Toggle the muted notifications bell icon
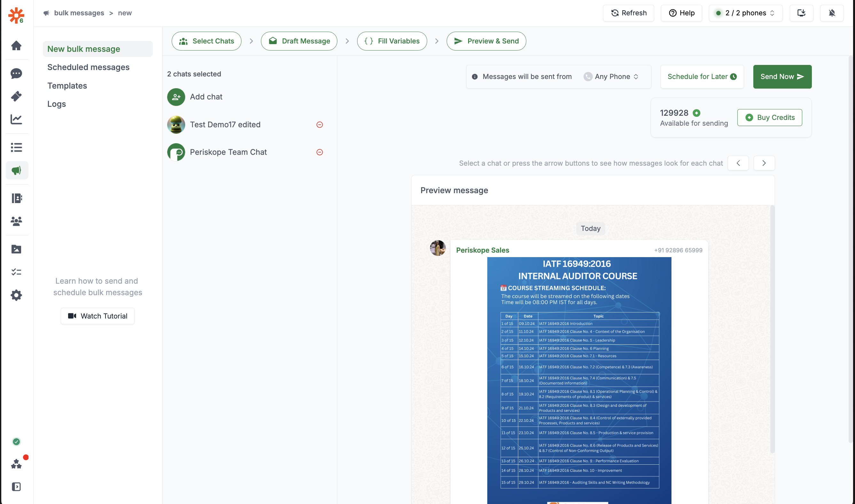Image resolution: width=855 pixels, height=504 pixels. tap(832, 13)
